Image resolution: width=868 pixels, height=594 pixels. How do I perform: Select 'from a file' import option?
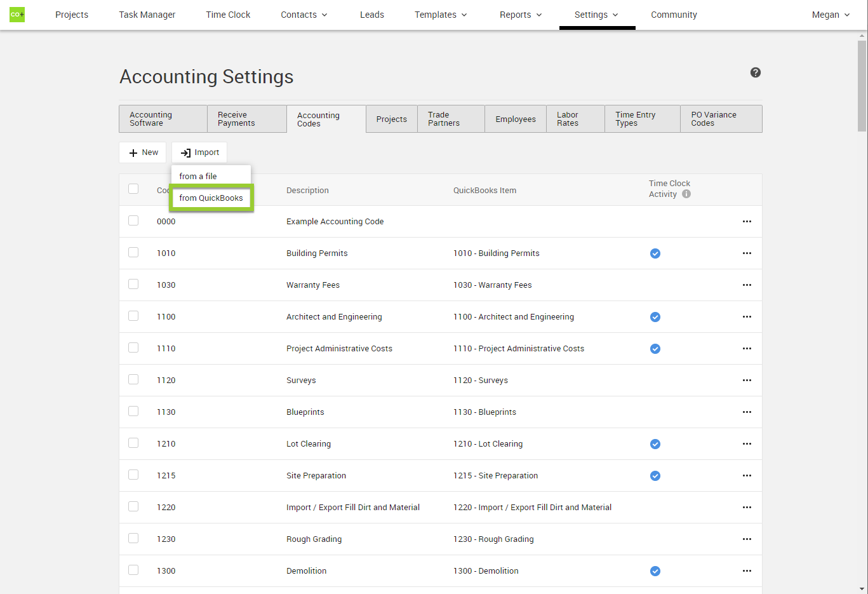198,177
